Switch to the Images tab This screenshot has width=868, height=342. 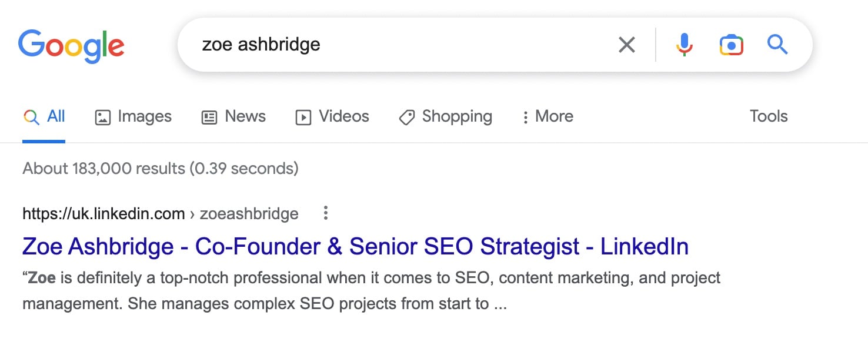(133, 116)
